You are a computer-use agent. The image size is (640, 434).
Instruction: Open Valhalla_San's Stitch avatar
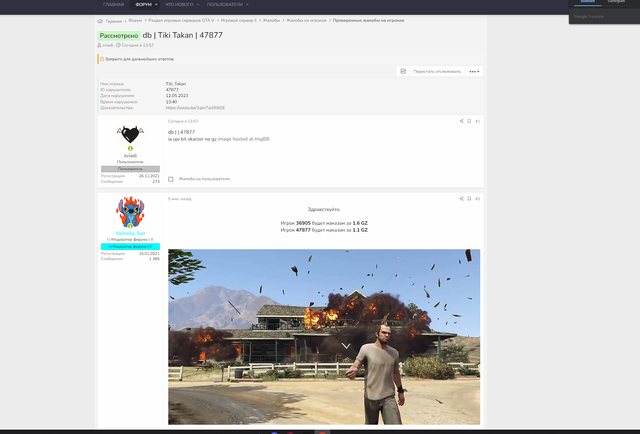[x=130, y=212]
